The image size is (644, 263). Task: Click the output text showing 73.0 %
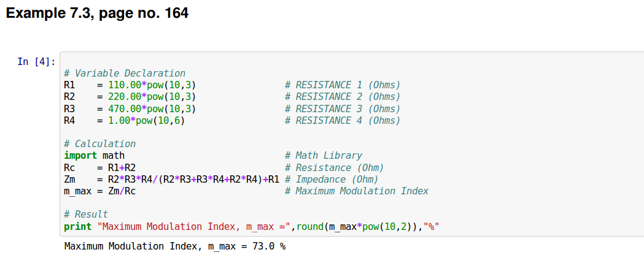click(x=175, y=246)
